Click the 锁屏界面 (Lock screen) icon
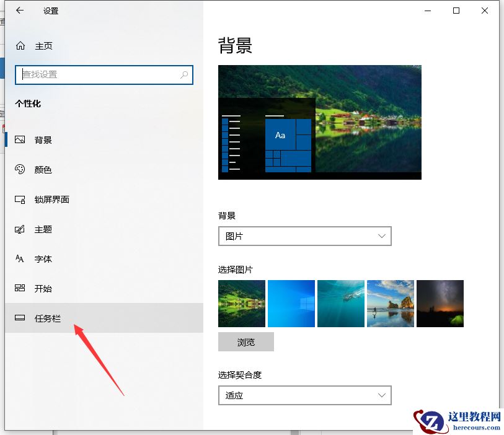The width and height of the screenshot is (504, 435). pos(20,200)
